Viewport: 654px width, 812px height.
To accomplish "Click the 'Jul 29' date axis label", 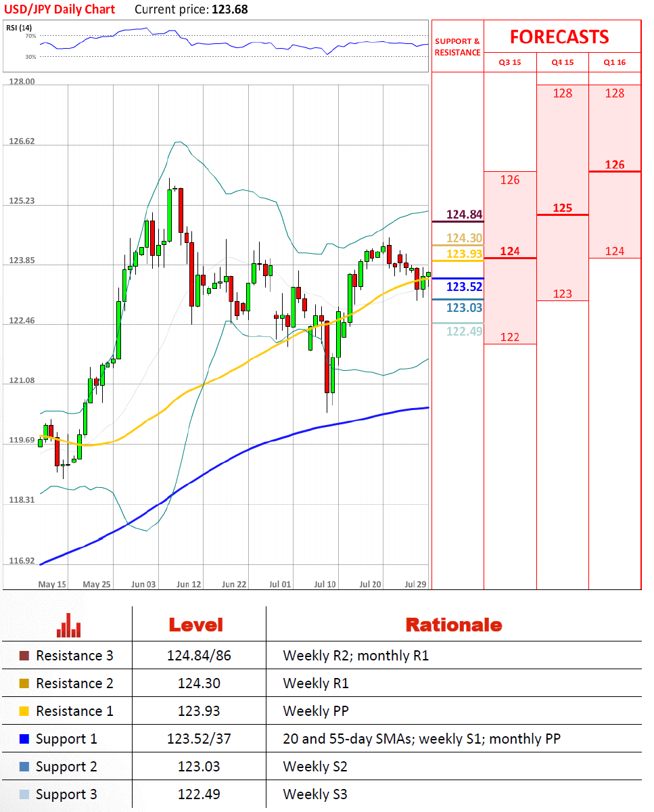I will click(x=415, y=584).
